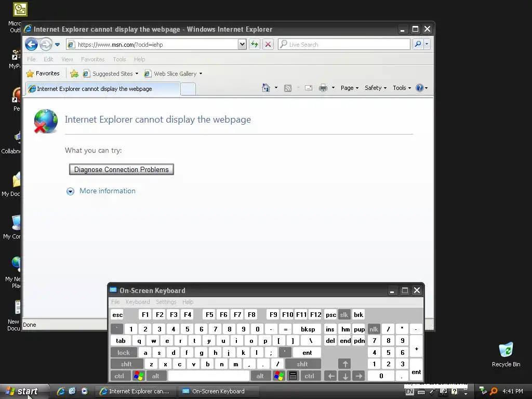Click the Read Mail envelope icon
Screen dimensions: 532x399
coord(309,88)
